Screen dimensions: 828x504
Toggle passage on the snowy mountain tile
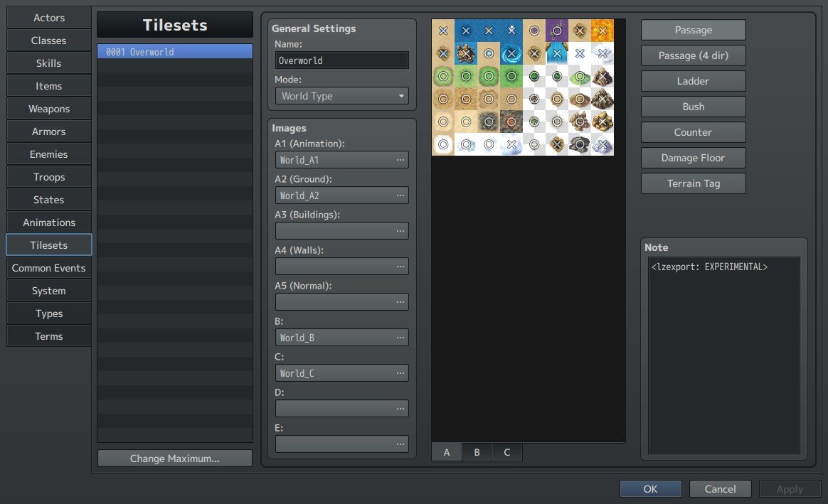point(603,144)
